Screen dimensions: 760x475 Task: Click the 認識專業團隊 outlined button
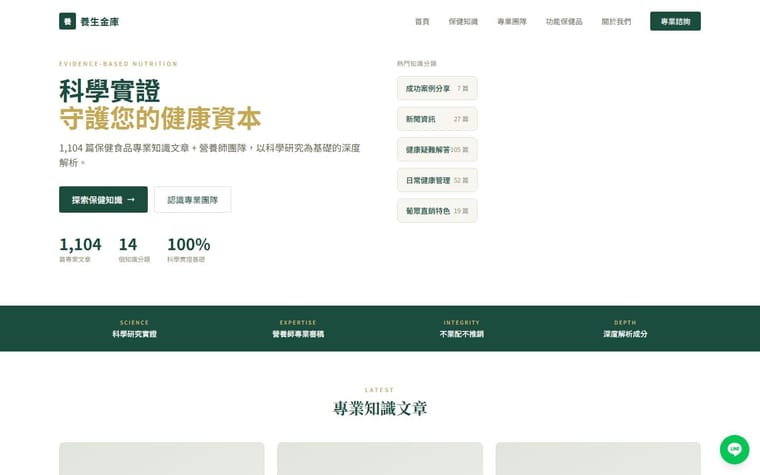pyautogui.click(x=192, y=200)
